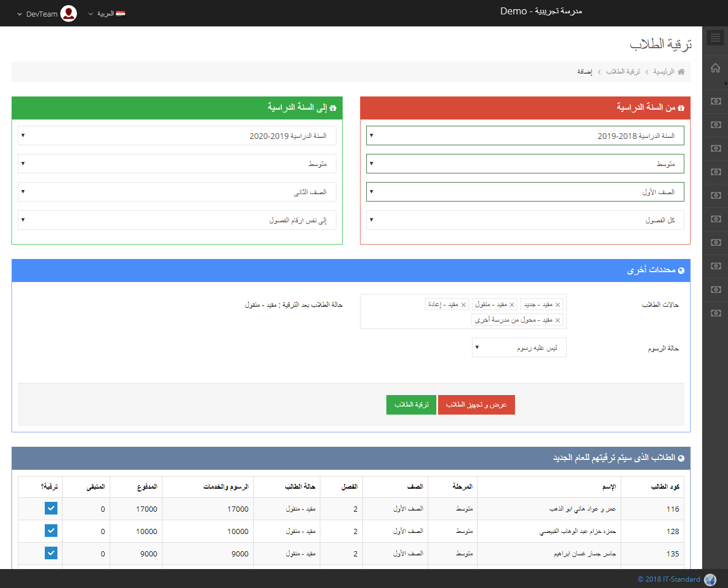The image size is (728, 588).
Task: Click the last money icon in sidebar
Action: [715, 313]
